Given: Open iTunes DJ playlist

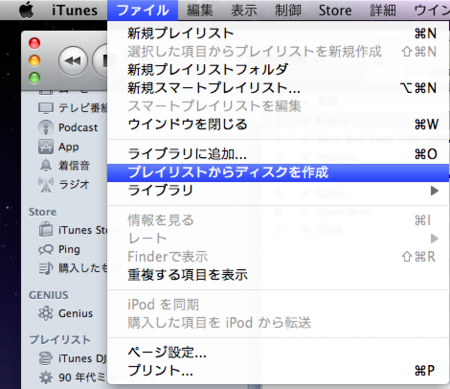Looking at the screenshot, I should pyautogui.click(x=82, y=358).
